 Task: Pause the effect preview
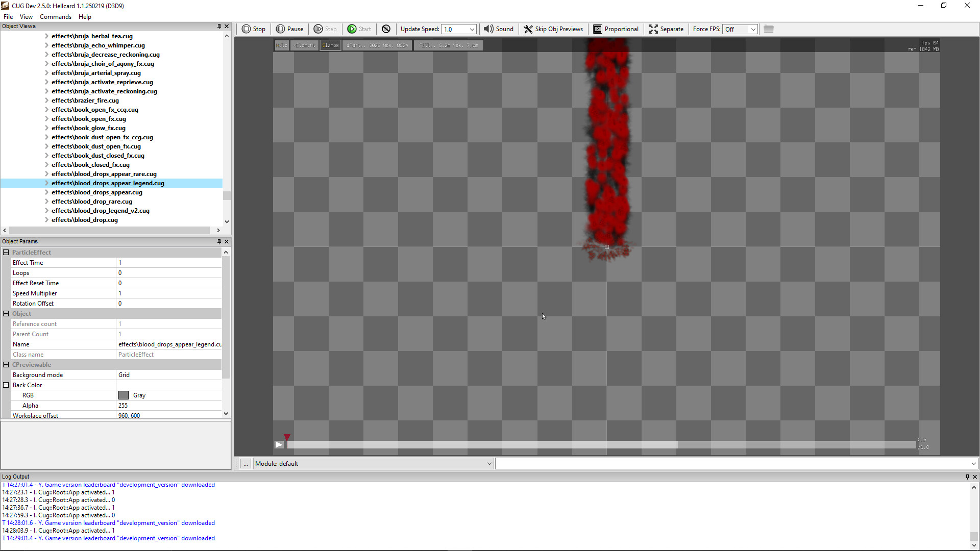click(x=289, y=29)
